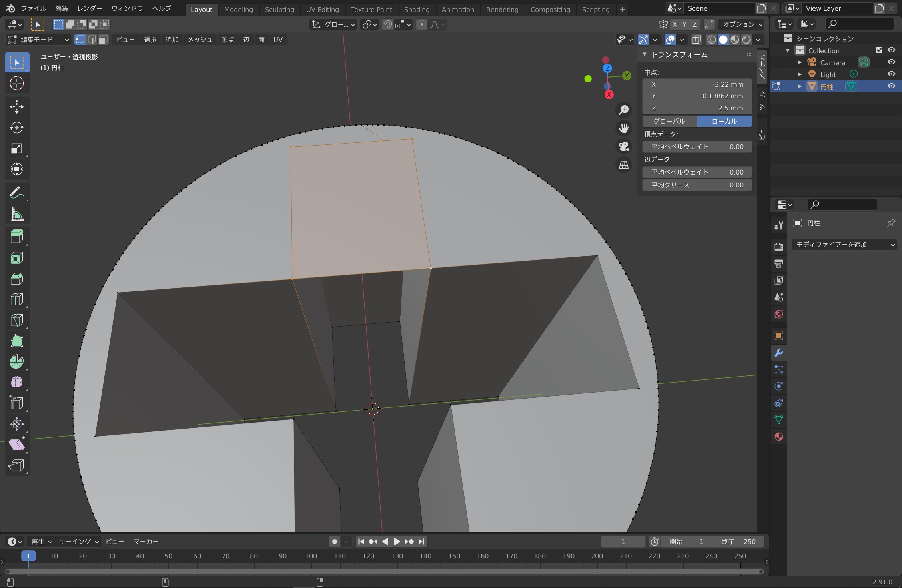Uncheck Collection exclude checkbox

click(879, 50)
